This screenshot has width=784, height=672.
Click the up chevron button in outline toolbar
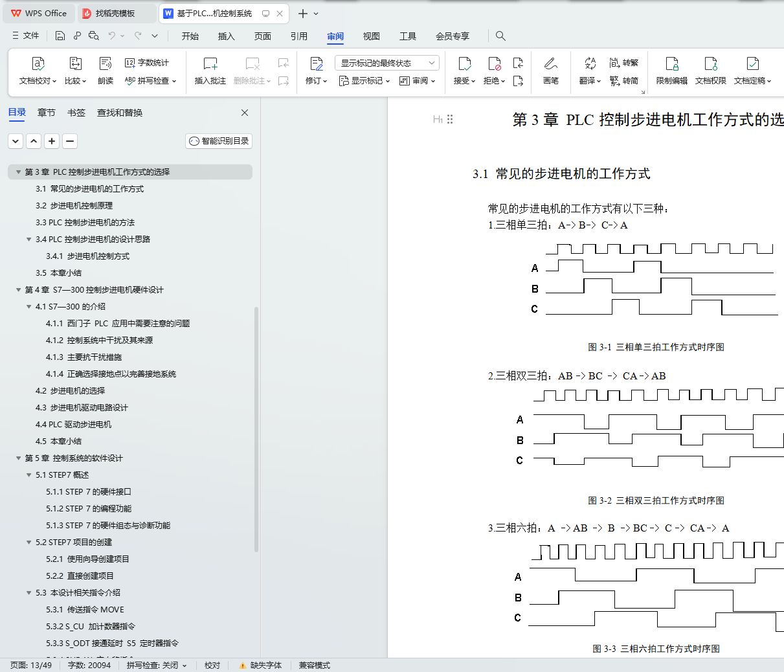click(x=34, y=141)
